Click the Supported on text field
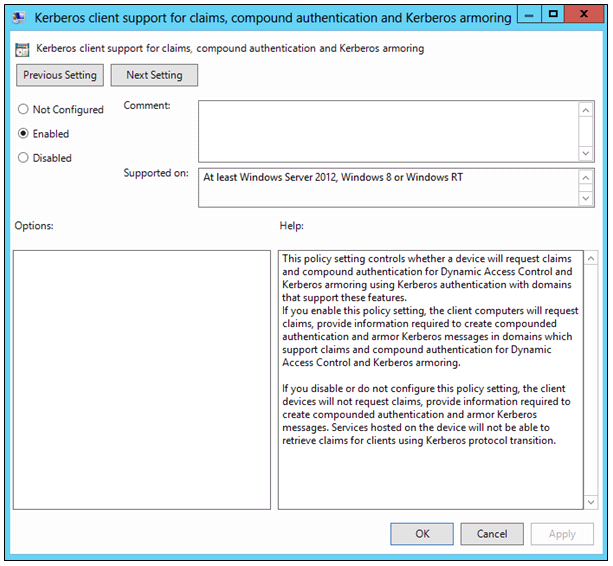613x566 pixels. click(388, 188)
